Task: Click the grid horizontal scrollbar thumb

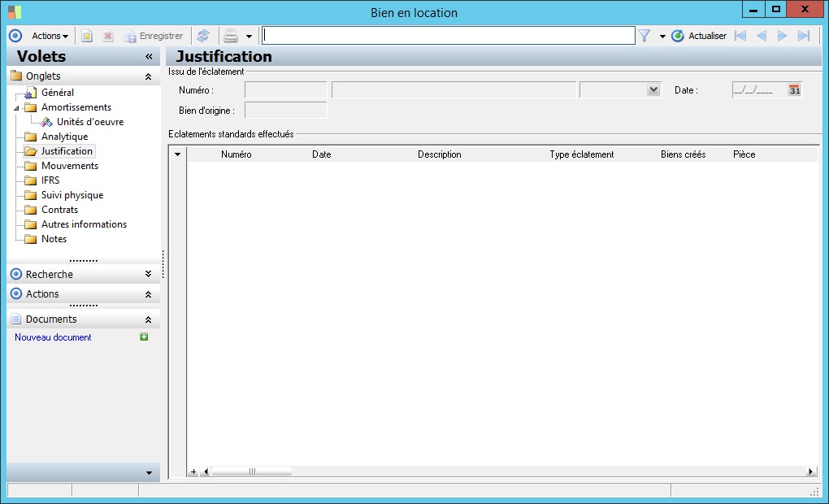Action: (252, 471)
